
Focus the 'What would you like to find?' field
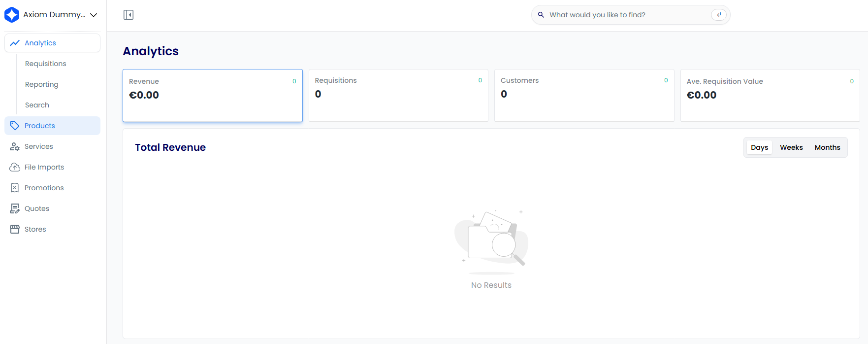coord(625,15)
